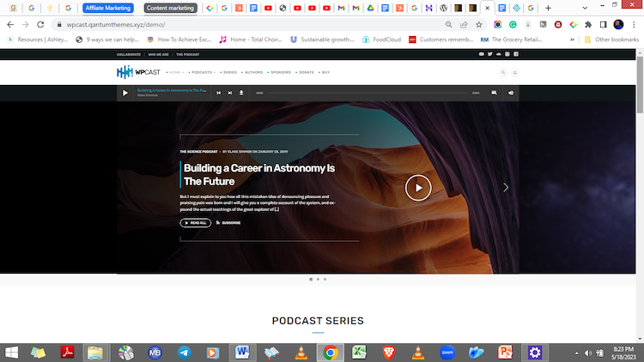Click the WPCAST logo
Image resolution: width=644 pixels, height=362 pixels.
tap(138, 72)
